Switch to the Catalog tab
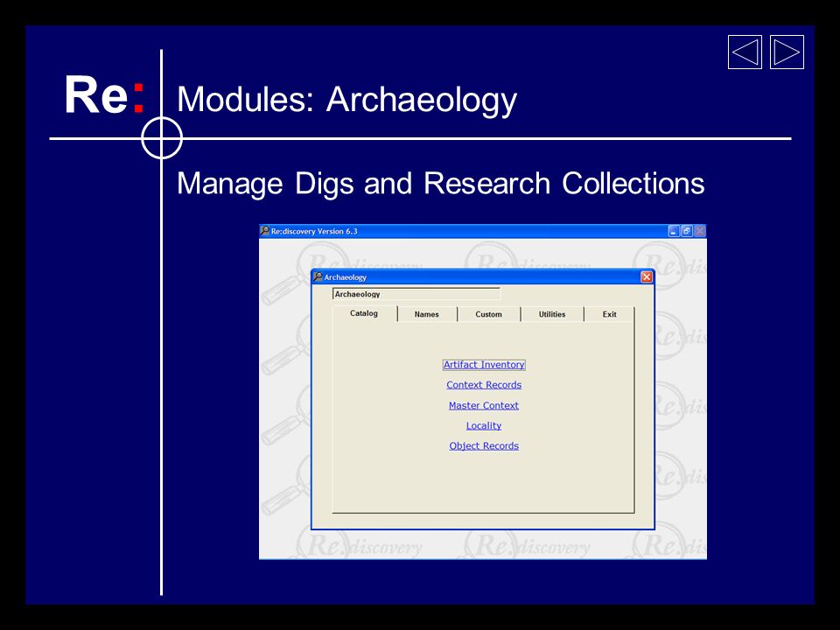The width and height of the screenshot is (840, 630). coord(364,313)
